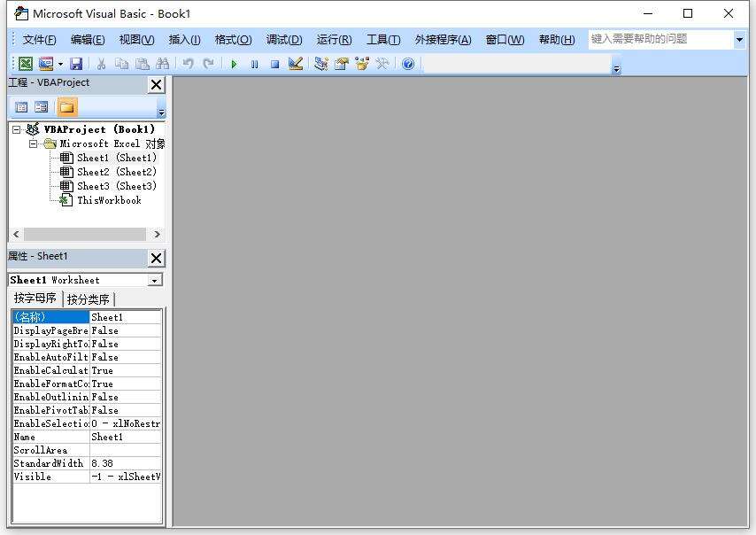Open the 视图(V) menu
The width and height of the screenshot is (756, 535).
point(137,40)
